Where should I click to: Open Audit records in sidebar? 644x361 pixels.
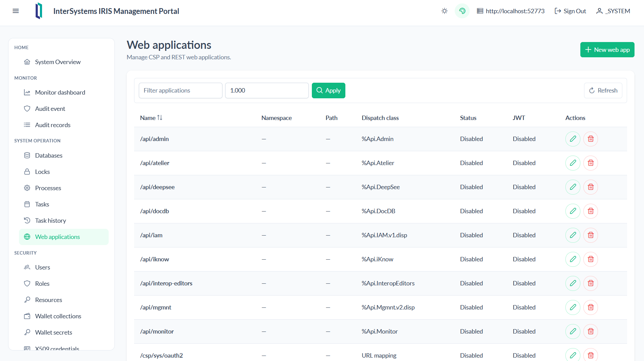pos(64,125)
